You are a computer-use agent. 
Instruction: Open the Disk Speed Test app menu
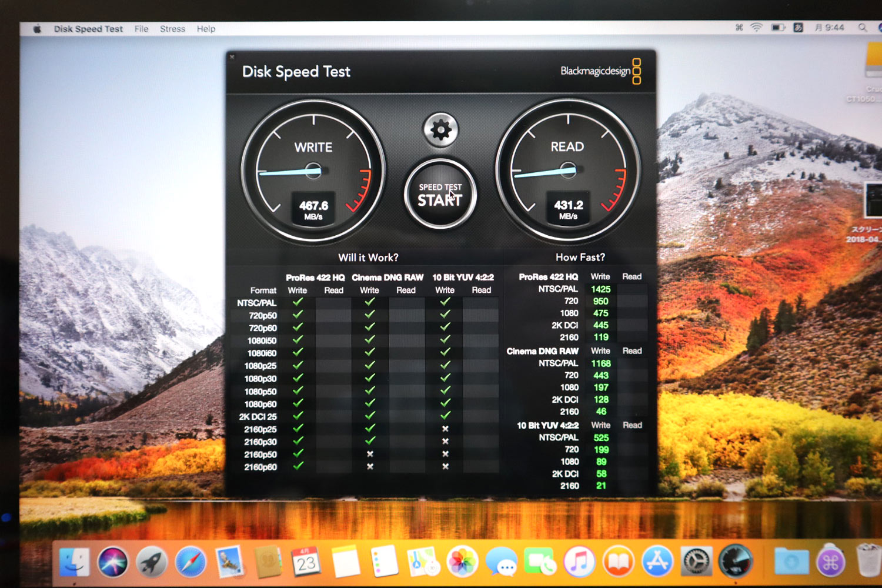[88, 29]
